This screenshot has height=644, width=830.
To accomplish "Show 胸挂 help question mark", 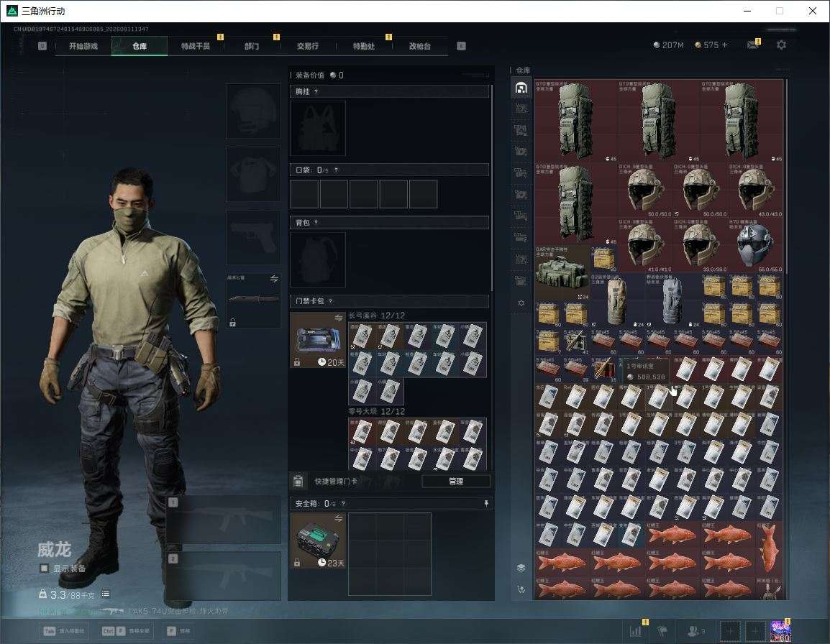I will (316, 91).
